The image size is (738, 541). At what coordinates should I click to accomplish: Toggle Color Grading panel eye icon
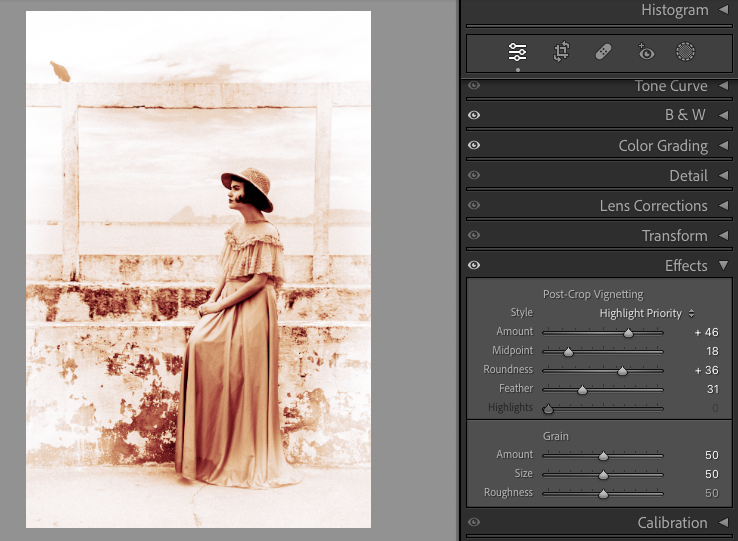tap(474, 146)
